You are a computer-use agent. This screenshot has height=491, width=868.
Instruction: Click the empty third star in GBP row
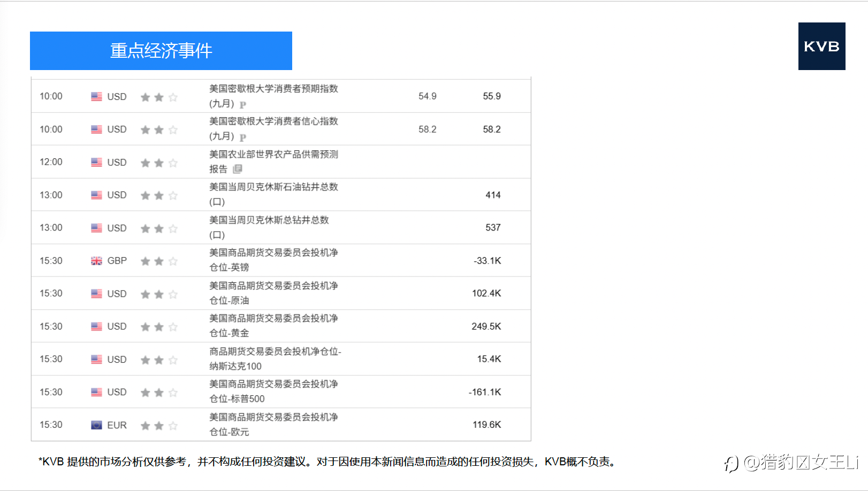pos(173,261)
